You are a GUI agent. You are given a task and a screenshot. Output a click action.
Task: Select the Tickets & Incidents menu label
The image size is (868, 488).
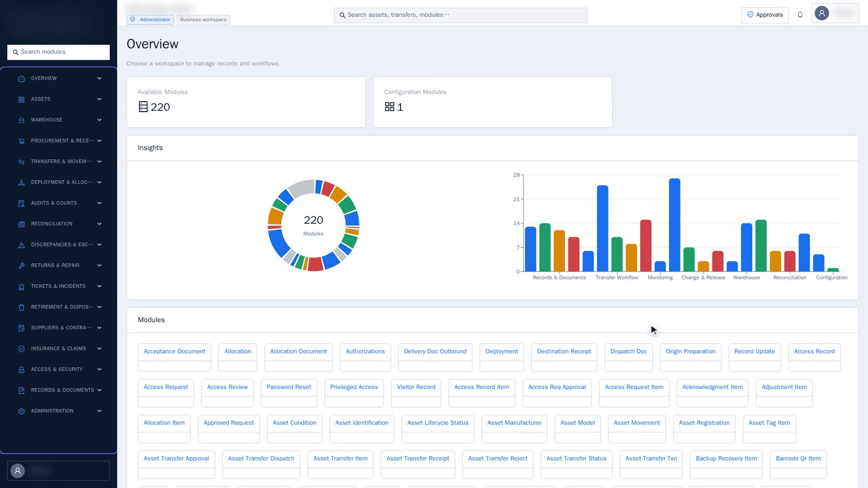(58, 286)
